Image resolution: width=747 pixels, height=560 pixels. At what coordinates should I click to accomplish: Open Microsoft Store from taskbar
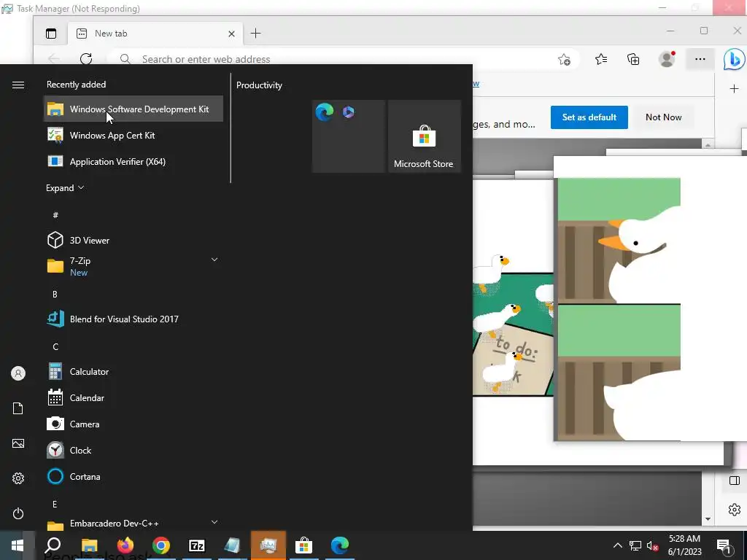(303, 545)
